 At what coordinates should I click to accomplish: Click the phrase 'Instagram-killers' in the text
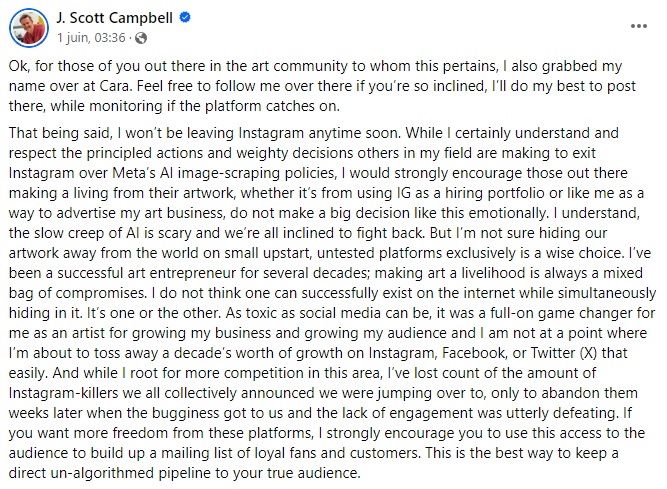(x=63, y=392)
